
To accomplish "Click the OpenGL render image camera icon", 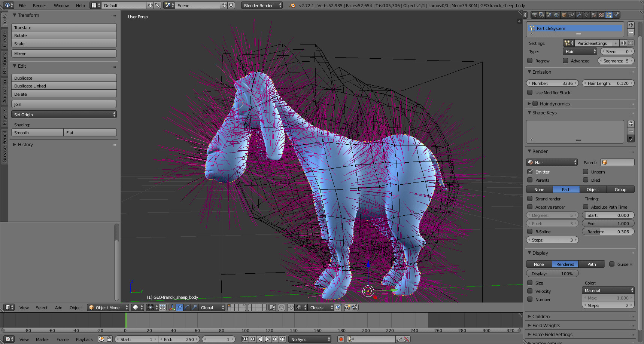I will click(347, 307).
